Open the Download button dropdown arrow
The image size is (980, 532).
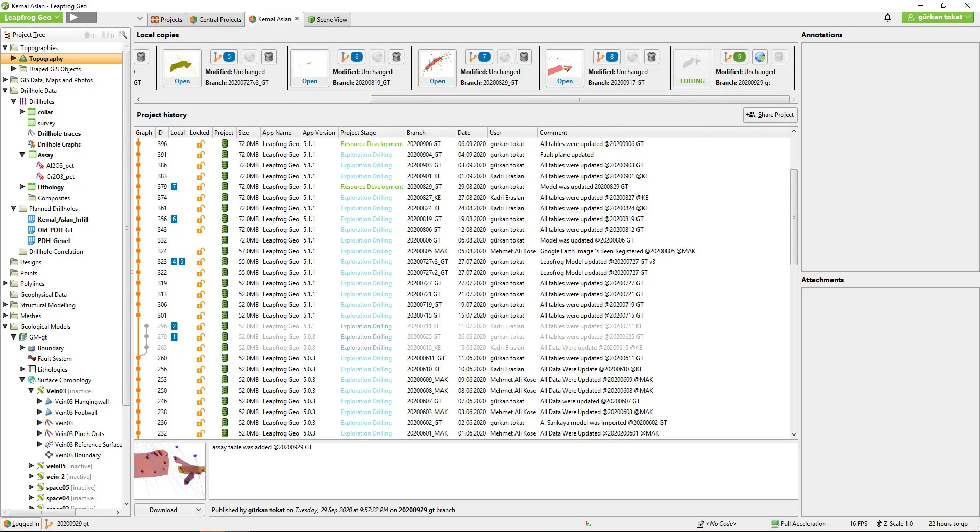tap(199, 510)
